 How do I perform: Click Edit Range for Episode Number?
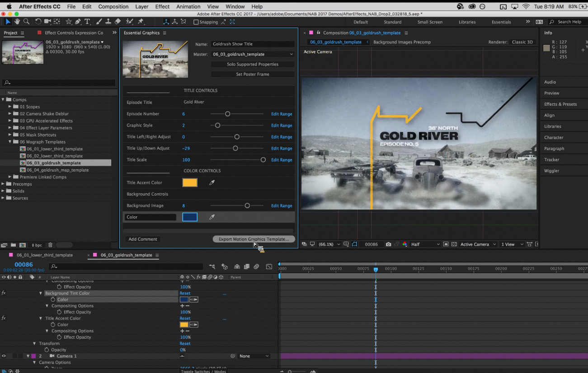(281, 114)
